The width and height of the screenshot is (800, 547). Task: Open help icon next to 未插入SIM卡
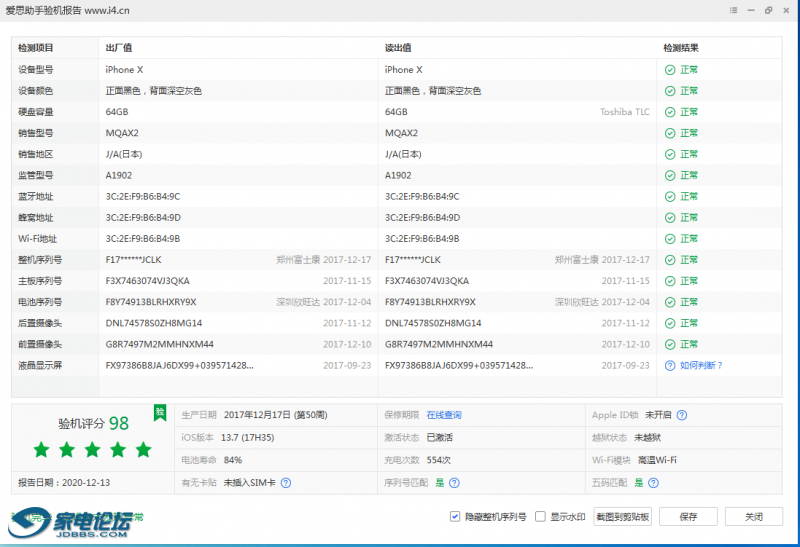tap(286, 483)
